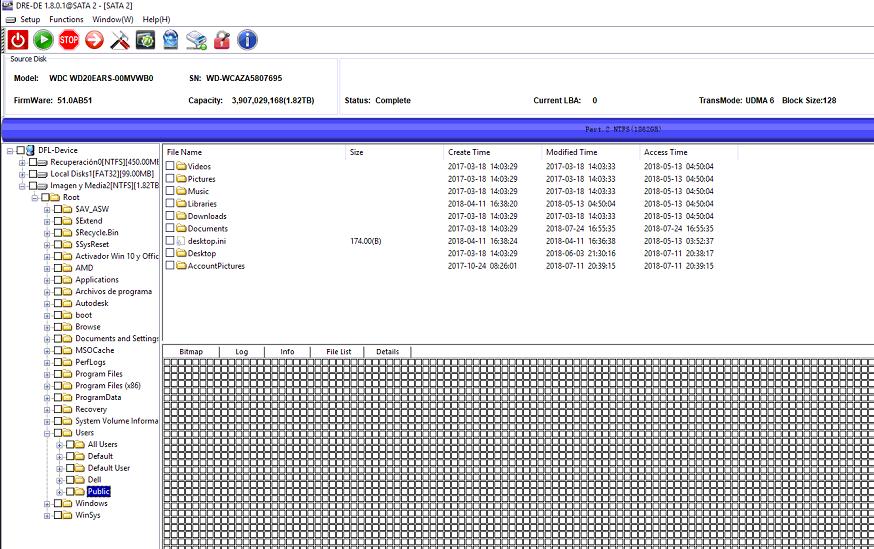874x549 pixels.
Task: Check the Videos folder checkbox
Action: click(x=170, y=166)
